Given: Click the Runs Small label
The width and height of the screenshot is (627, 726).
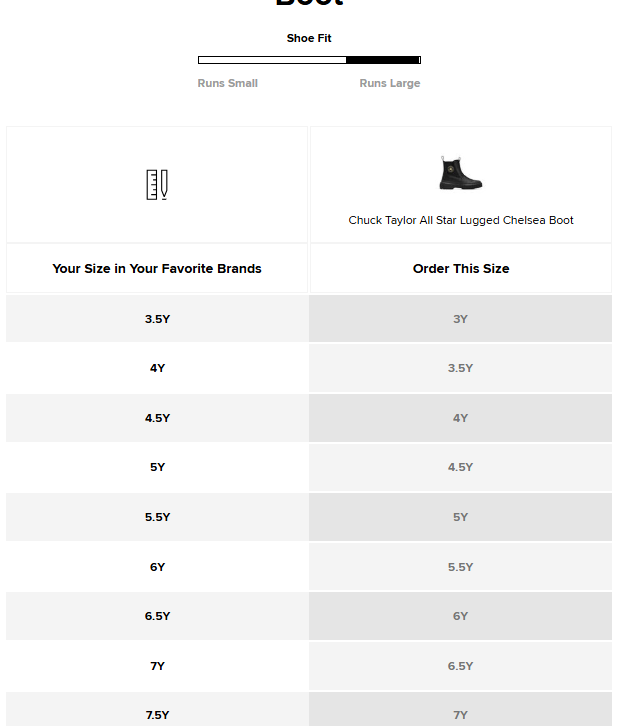Looking at the screenshot, I should (x=228, y=83).
